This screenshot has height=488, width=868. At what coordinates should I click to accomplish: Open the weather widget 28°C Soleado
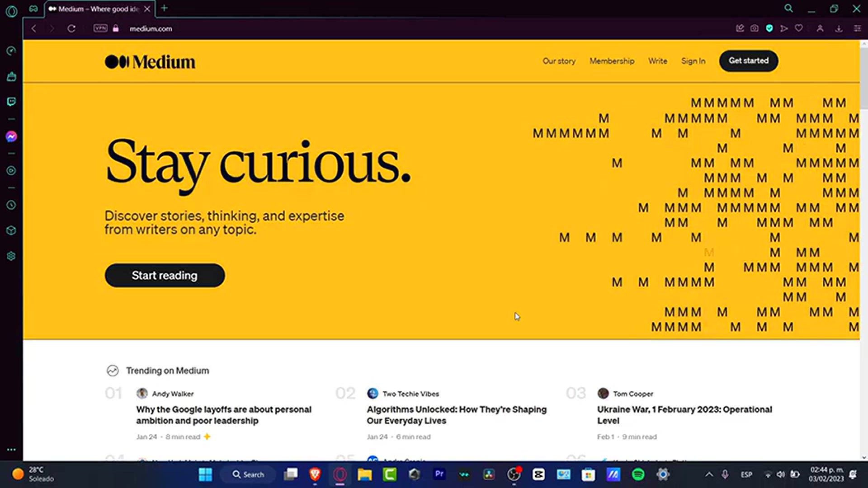33,474
